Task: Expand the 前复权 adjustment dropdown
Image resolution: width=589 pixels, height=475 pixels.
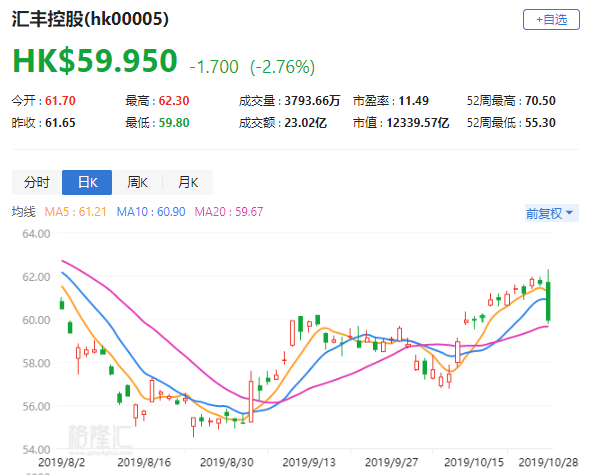Action: [x=551, y=213]
